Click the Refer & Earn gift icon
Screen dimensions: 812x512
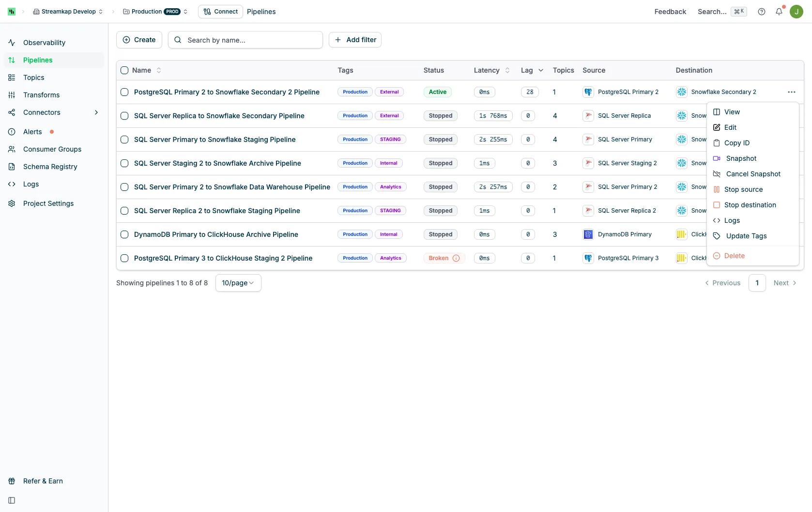(x=12, y=481)
